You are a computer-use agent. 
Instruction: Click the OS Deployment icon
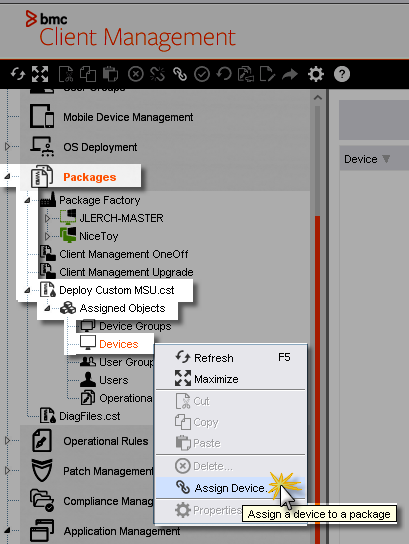click(42, 146)
